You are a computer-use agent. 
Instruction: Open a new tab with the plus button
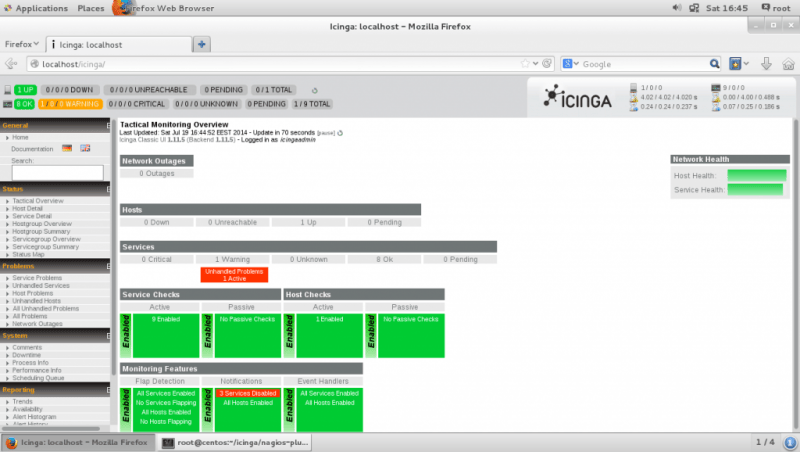coord(201,44)
